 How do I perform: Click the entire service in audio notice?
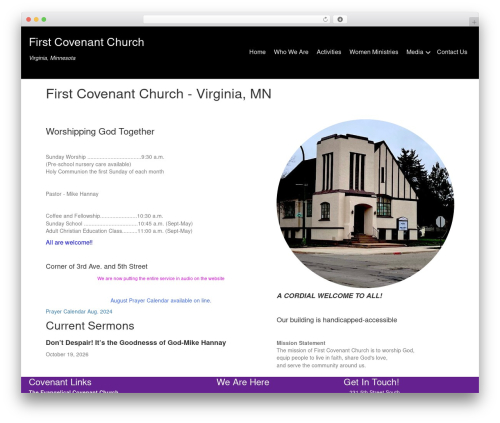click(x=161, y=278)
